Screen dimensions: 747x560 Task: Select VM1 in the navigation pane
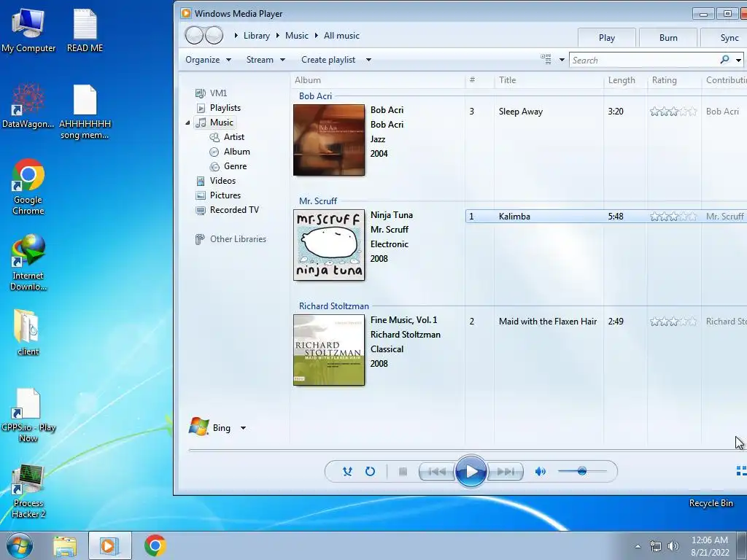coord(212,93)
